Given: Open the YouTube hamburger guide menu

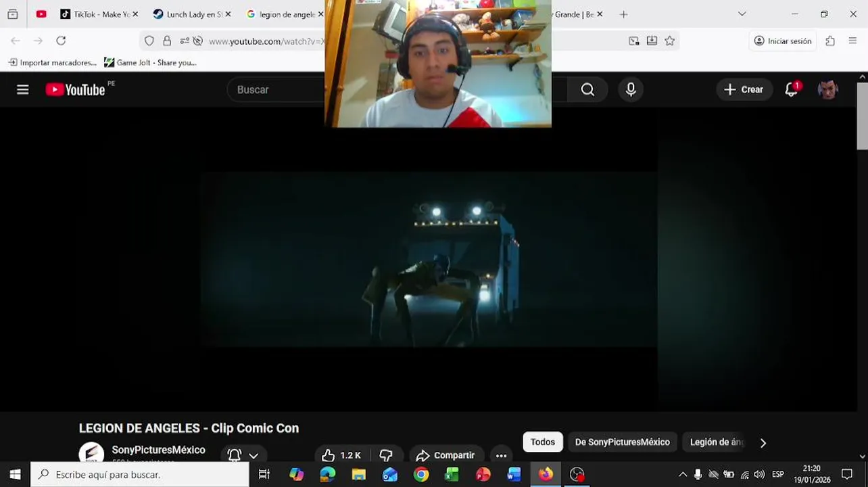Looking at the screenshot, I should tap(22, 89).
